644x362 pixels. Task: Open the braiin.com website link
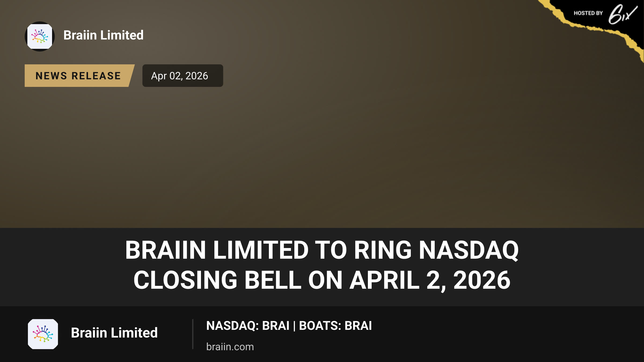pos(230,347)
